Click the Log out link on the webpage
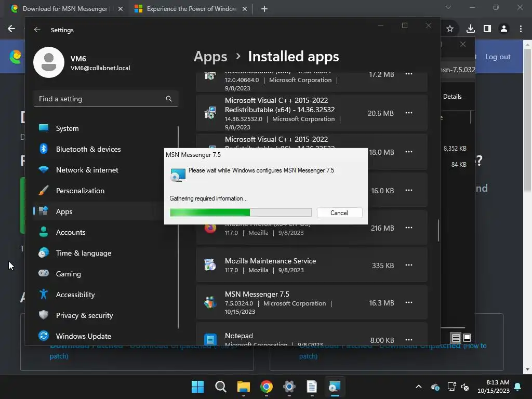The height and width of the screenshot is (399, 532). click(498, 57)
